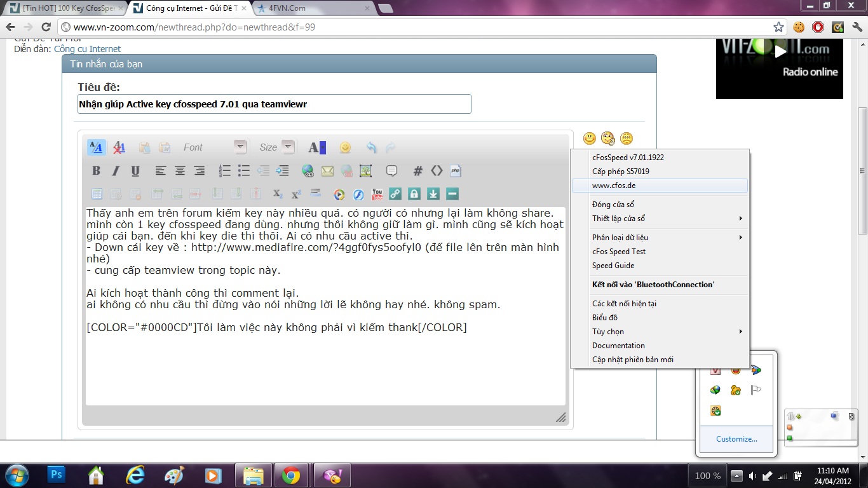Open the Công cụ Internet forum link

pos(87,49)
